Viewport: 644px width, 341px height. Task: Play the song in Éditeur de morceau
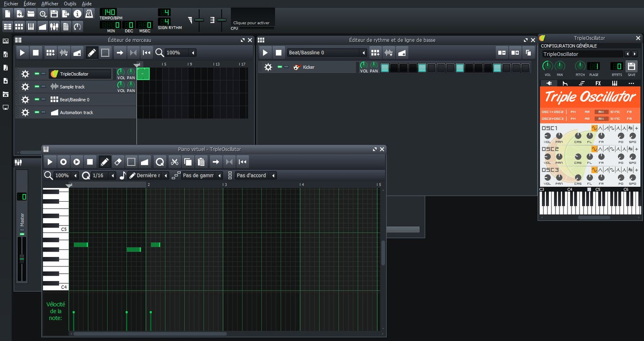tap(22, 52)
